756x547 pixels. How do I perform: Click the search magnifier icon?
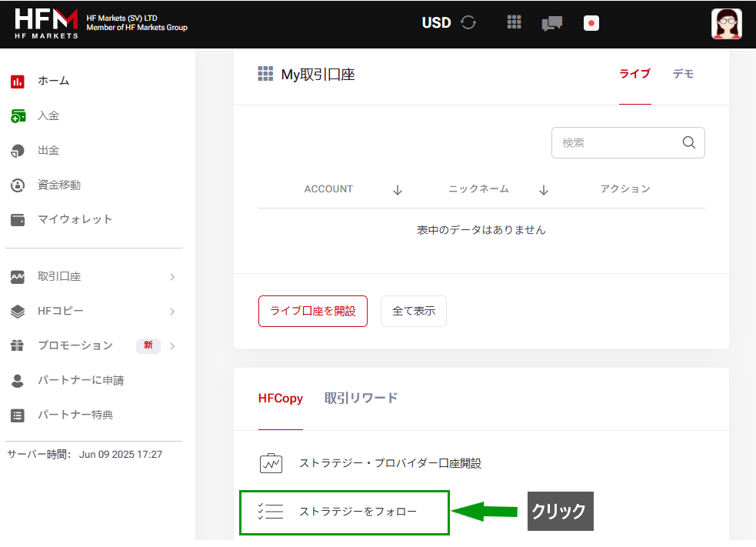[688, 142]
